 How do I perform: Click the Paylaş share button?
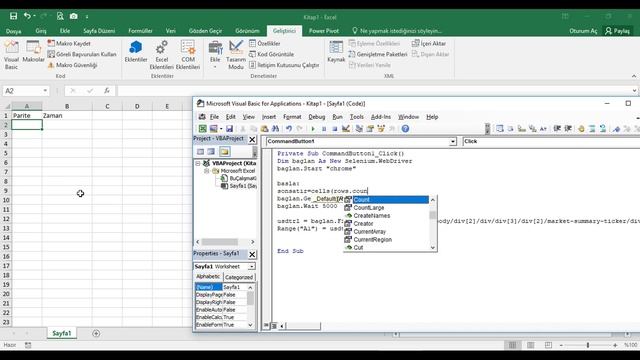point(617,31)
